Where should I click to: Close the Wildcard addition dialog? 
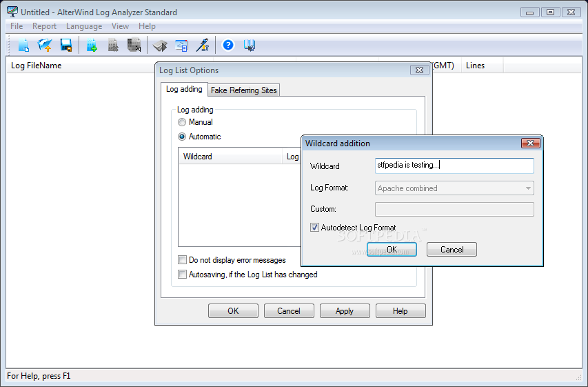click(x=531, y=143)
